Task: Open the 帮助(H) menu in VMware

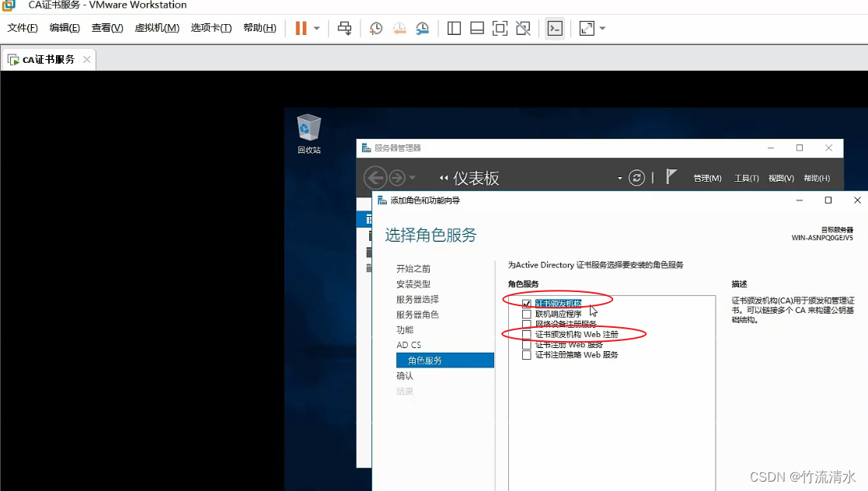Action: click(x=260, y=28)
